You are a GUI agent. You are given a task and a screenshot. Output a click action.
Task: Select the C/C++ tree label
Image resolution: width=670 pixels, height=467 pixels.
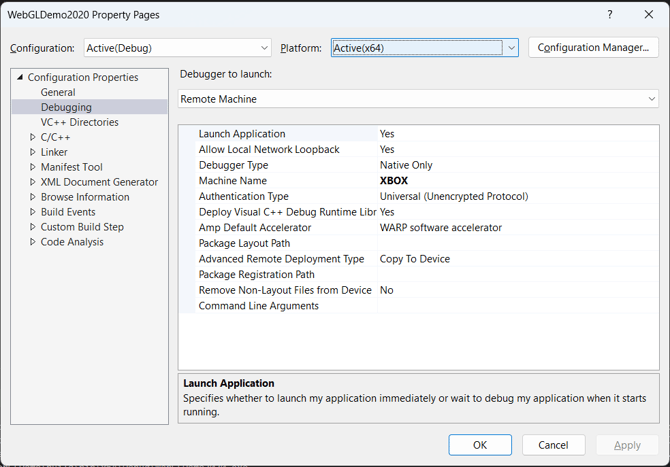(x=55, y=137)
